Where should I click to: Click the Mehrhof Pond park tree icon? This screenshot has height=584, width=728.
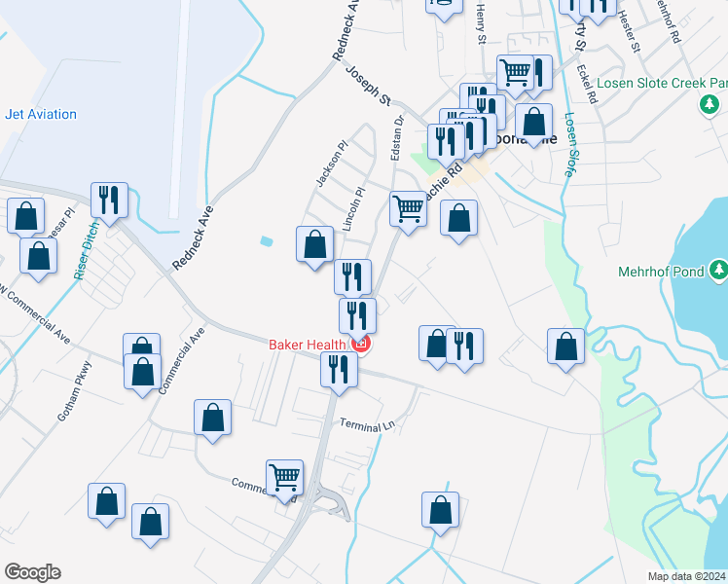coord(719,271)
